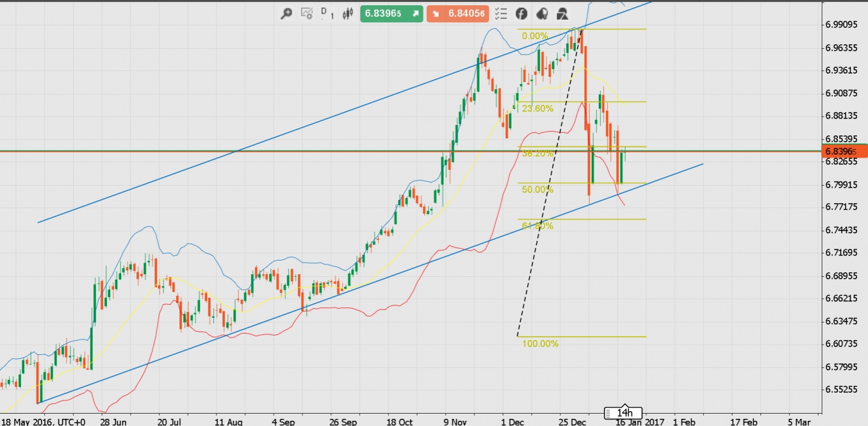
Task: Click the green 6.83965 sell price button
Action: point(391,13)
